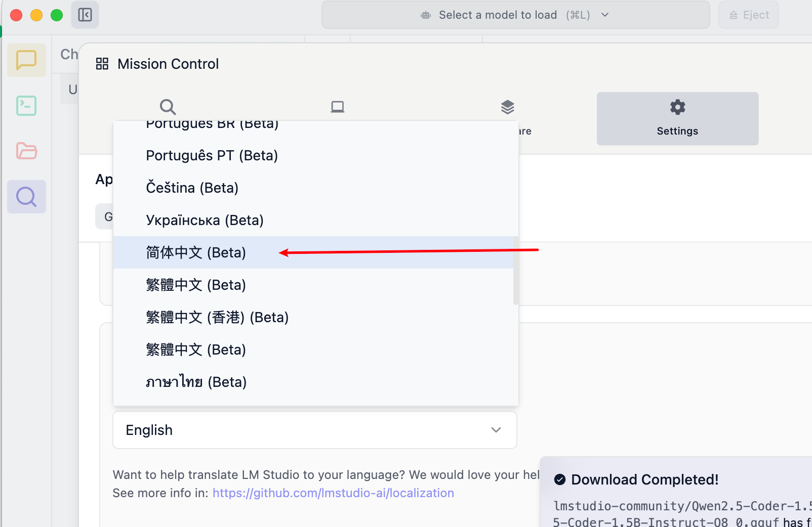Open the My Models folder icon
Viewport: 812px width, 527px height.
point(26,151)
